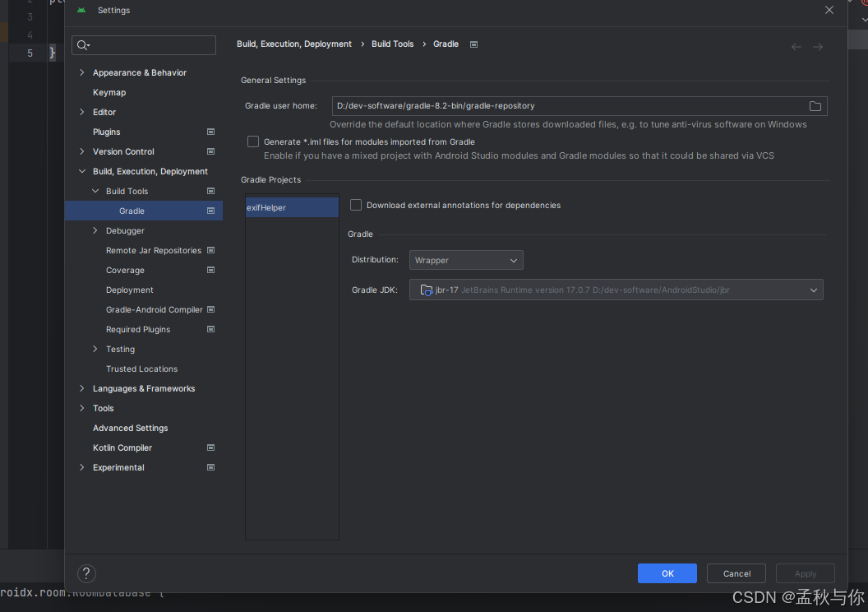
Task: Click the help question mark icon
Action: (x=86, y=573)
